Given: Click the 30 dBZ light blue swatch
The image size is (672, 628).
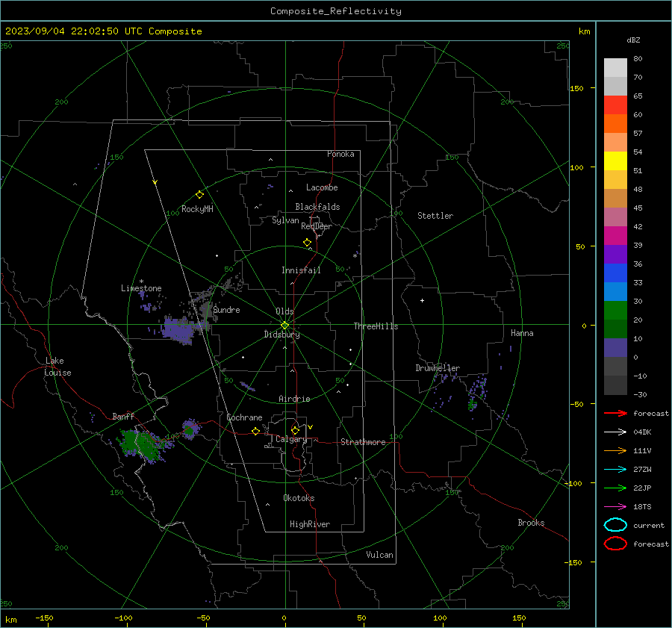Looking at the screenshot, I should 615,291.
